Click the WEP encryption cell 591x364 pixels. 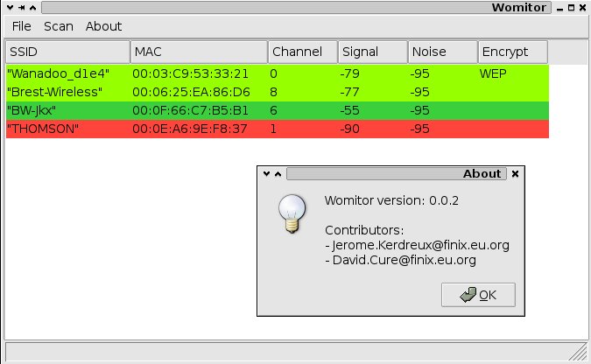(x=493, y=73)
